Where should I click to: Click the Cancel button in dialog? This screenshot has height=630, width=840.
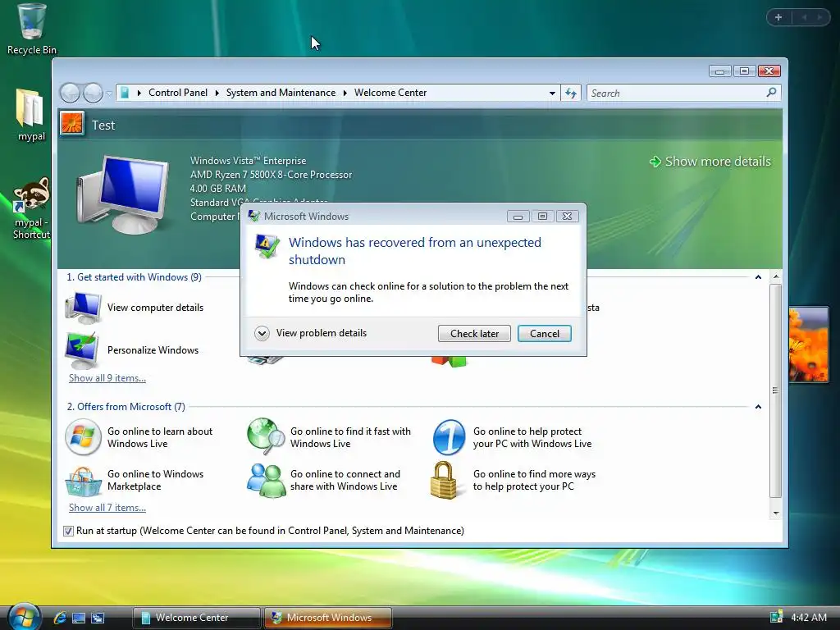point(545,333)
